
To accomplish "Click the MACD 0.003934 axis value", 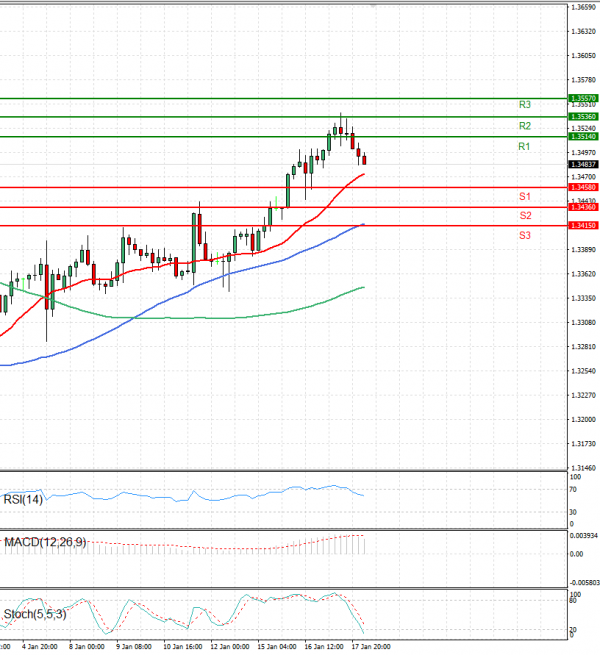I will point(584,536).
